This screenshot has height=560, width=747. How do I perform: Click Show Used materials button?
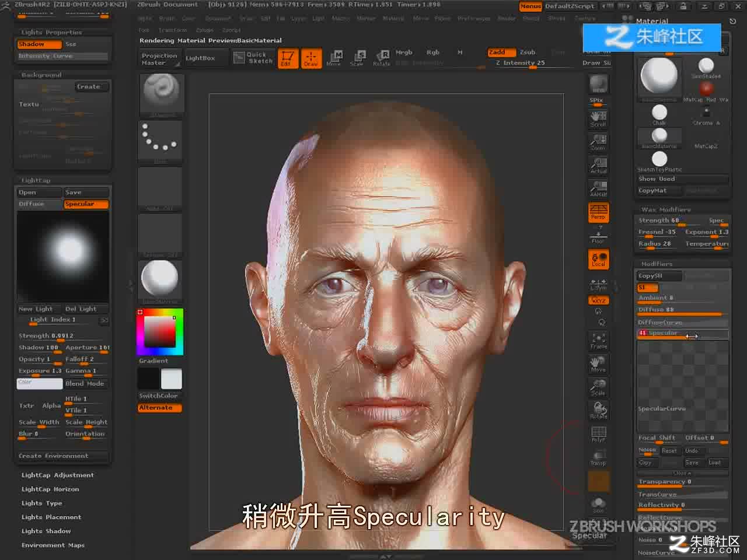click(x=683, y=179)
